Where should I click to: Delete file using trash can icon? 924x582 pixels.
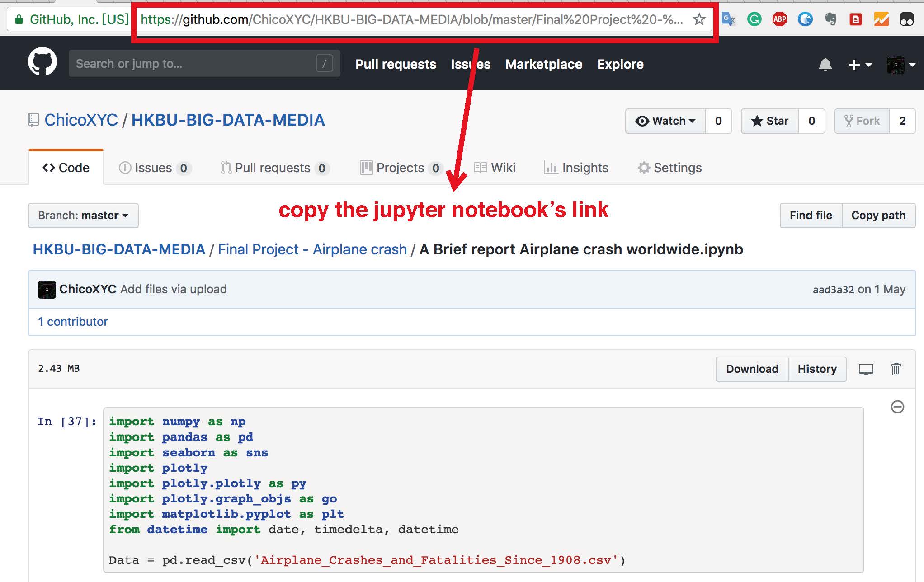[x=896, y=369]
